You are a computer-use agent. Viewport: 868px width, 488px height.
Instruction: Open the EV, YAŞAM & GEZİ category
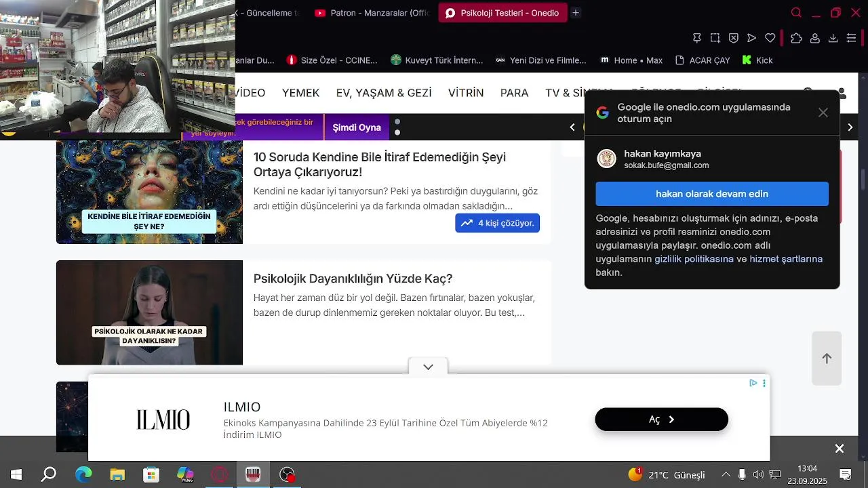pyautogui.click(x=384, y=93)
